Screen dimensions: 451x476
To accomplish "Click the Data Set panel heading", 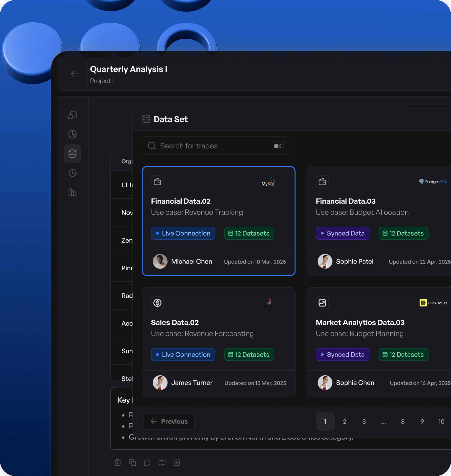I will pos(171,119).
